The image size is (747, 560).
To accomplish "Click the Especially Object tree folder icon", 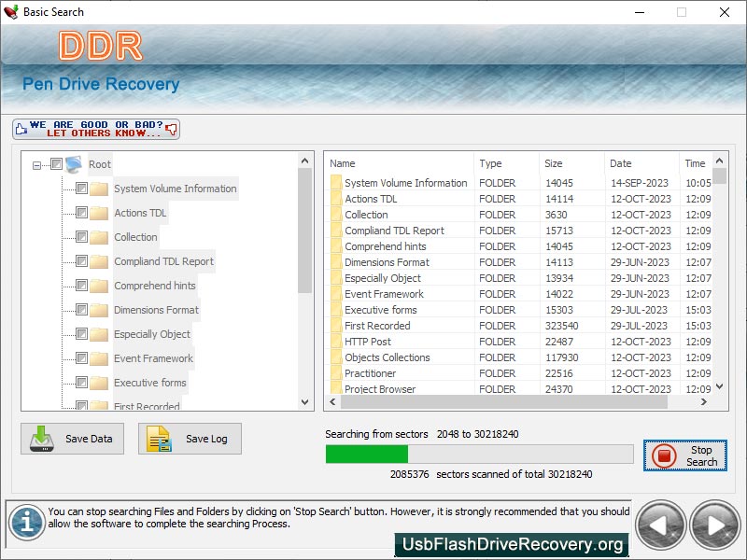I will tap(99, 334).
